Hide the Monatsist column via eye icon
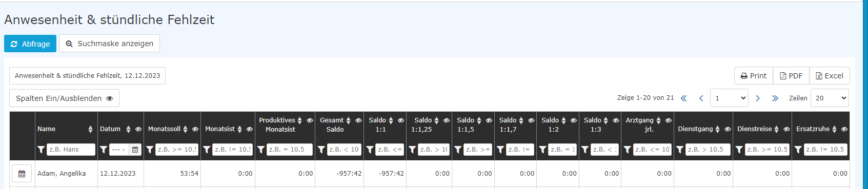Viewport: 868px width, 189px height. coord(250,129)
